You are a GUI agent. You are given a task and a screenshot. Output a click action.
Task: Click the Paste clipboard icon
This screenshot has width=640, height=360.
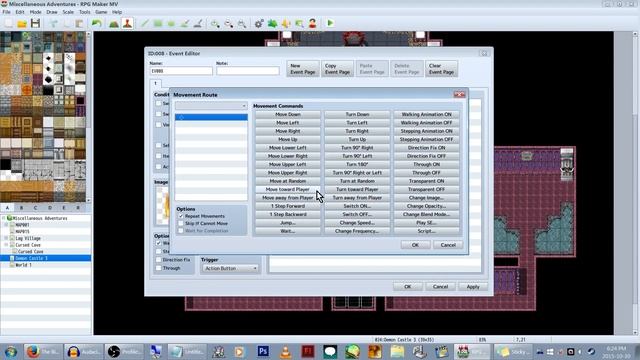(x=79, y=23)
